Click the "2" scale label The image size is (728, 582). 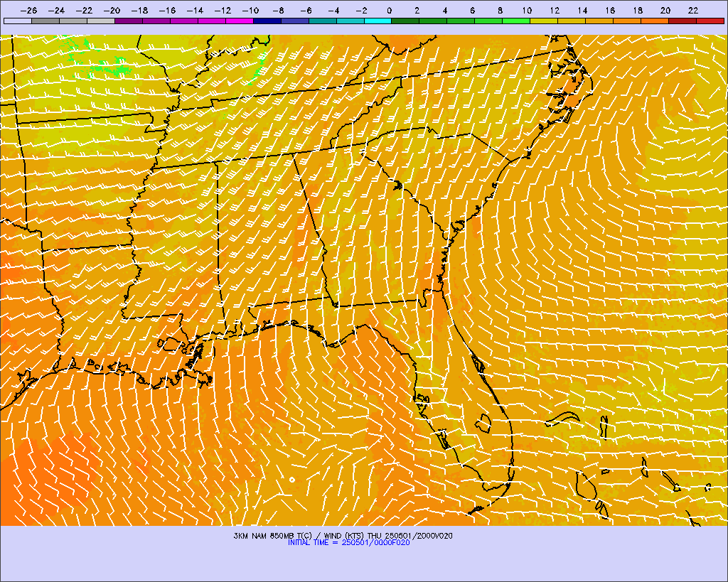[417, 11]
